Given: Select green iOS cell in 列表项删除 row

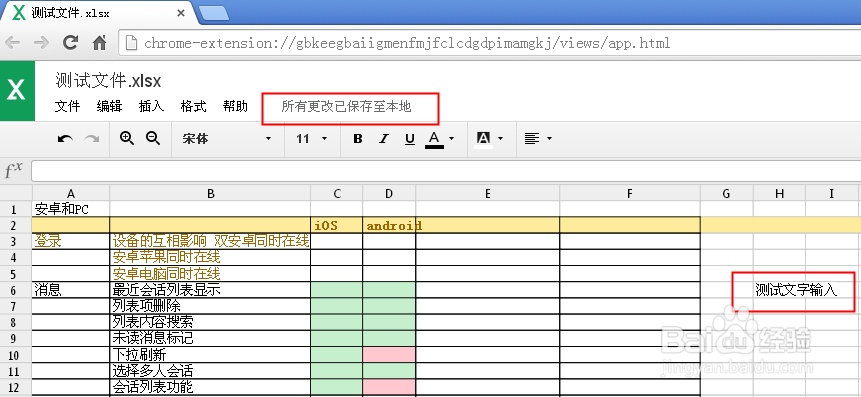Looking at the screenshot, I should pyautogui.click(x=337, y=306).
